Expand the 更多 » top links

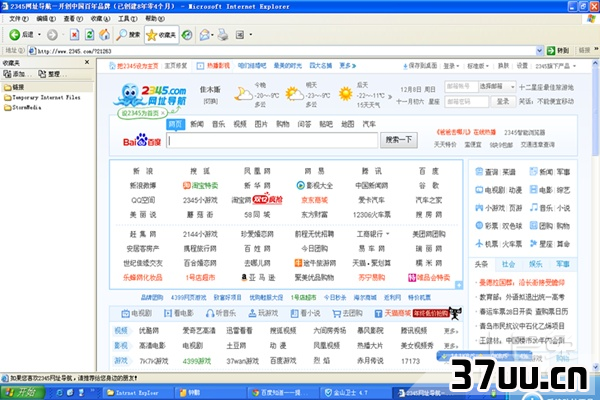point(347,66)
